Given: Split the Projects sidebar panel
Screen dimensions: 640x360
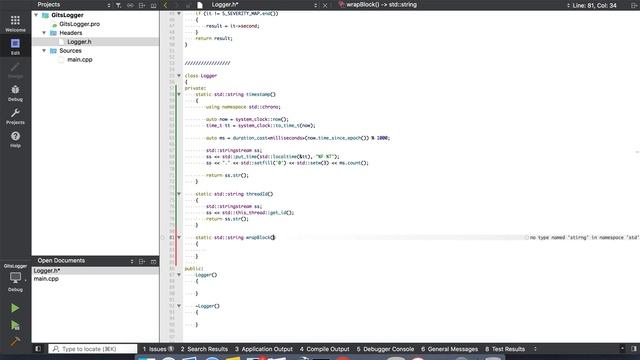Looking at the screenshot, I should coord(142,5).
